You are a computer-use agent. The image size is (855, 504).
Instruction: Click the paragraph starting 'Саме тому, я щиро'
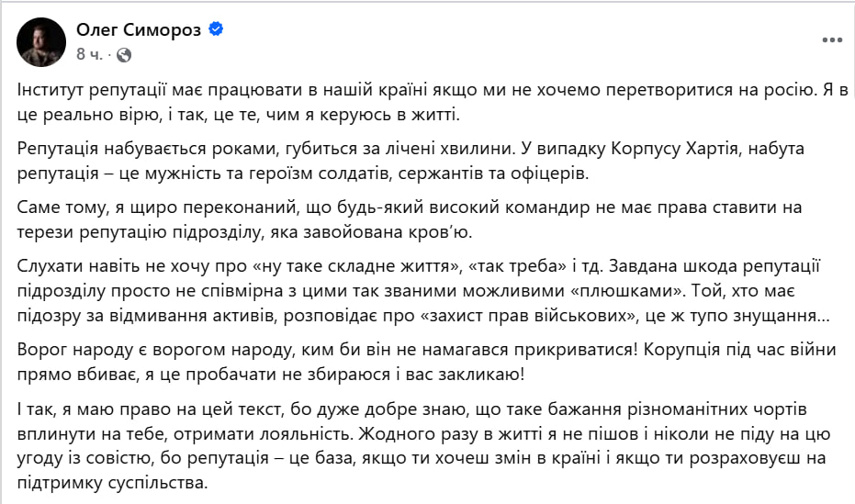[x=409, y=219]
